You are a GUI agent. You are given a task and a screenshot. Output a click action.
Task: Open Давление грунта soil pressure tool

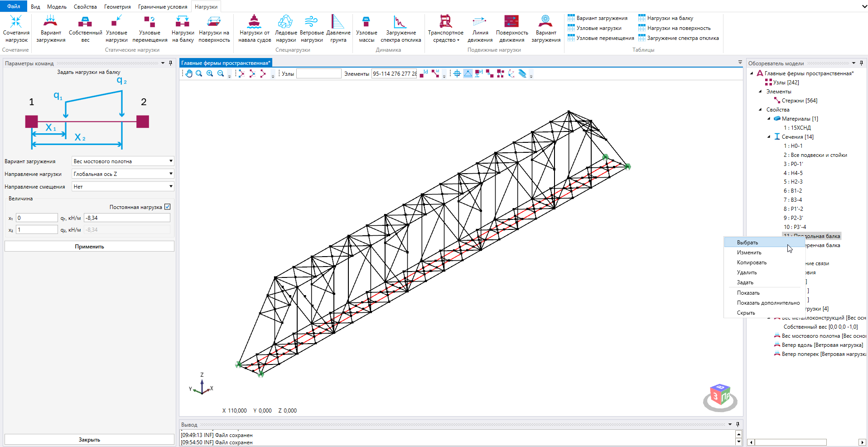tap(338, 29)
